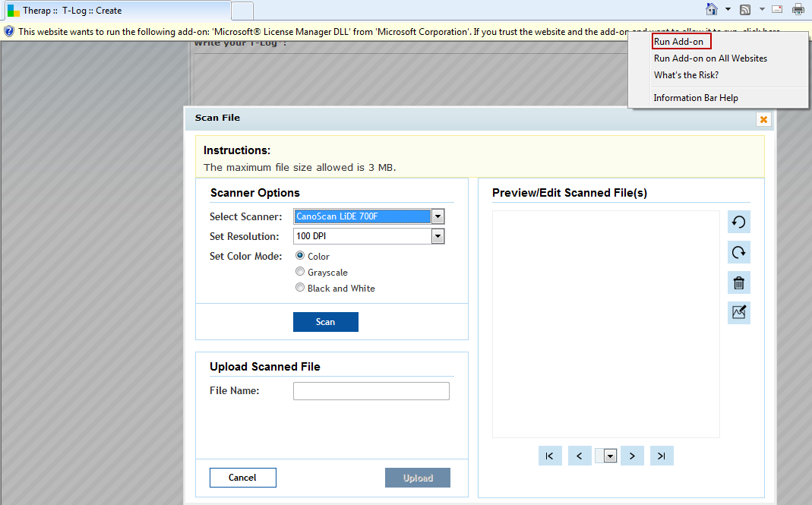812x505 pixels.
Task: Open a new browser tab
Action: [242, 11]
